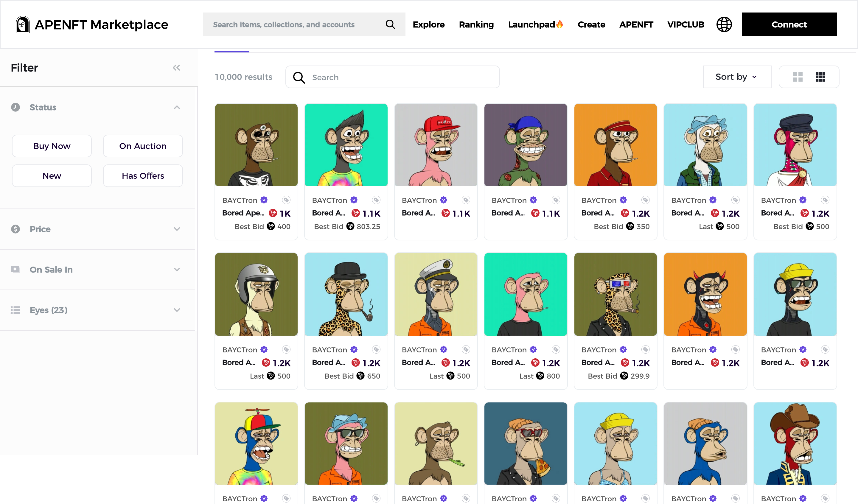
Task: Collapse the Status filter section
Action: tap(177, 107)
